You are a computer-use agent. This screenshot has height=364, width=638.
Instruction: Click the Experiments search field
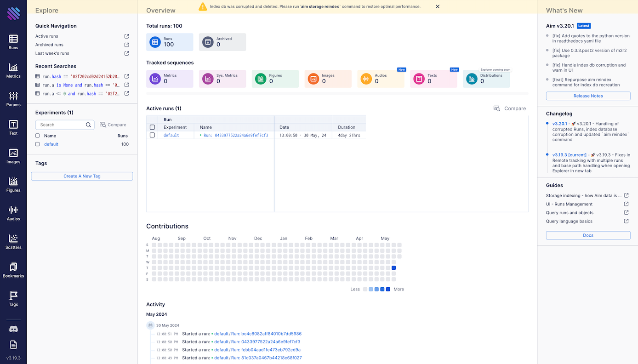click(65, 125)
